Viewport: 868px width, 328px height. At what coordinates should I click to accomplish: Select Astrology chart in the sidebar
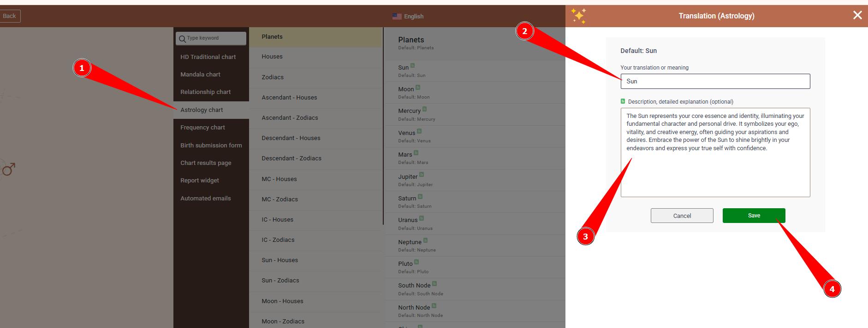[202, 110]
